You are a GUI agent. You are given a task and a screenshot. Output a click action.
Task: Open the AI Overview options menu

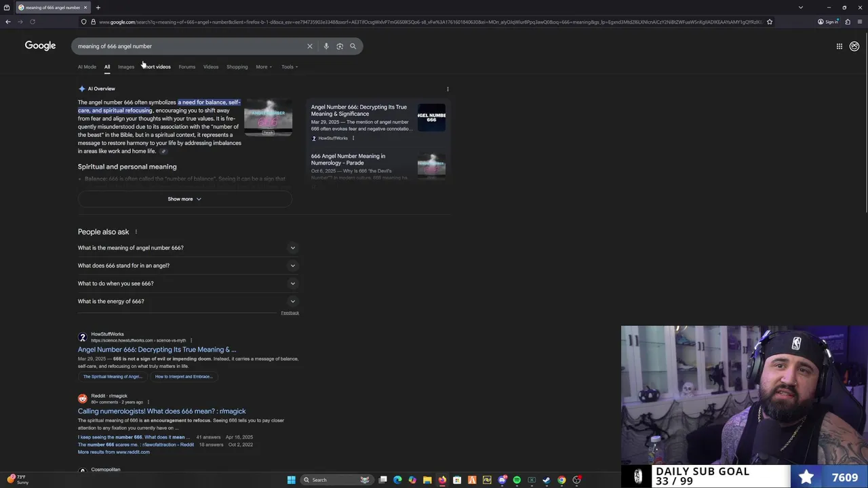coord(448,89)
